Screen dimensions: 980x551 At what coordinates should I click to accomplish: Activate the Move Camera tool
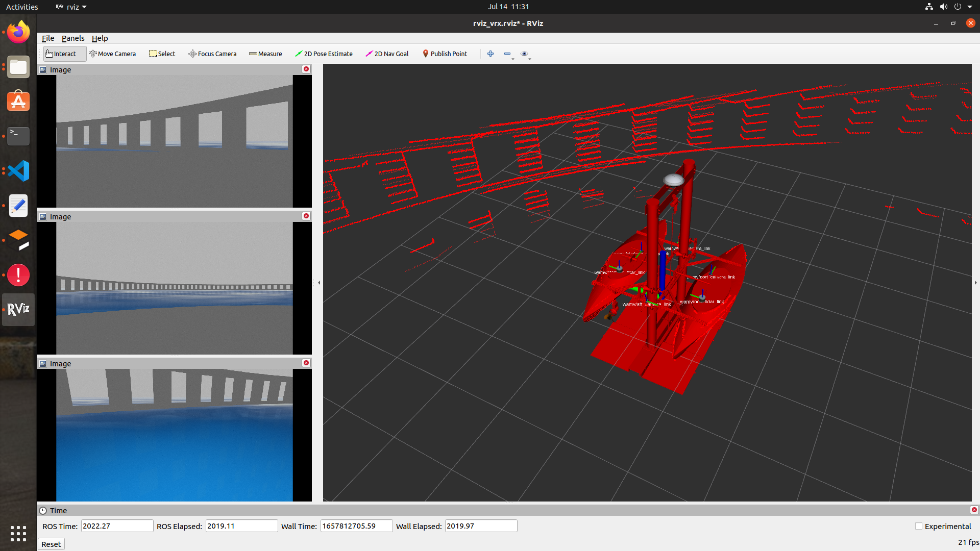tap(112, 54)
